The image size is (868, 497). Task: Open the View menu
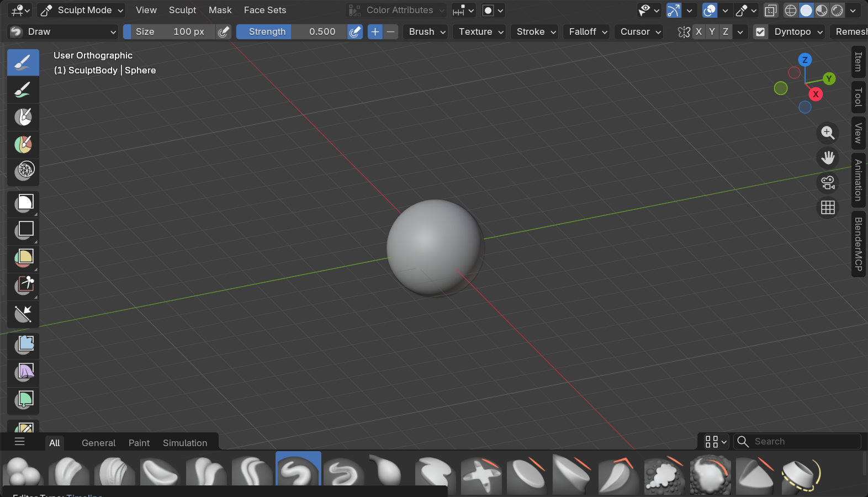point(146,10)
